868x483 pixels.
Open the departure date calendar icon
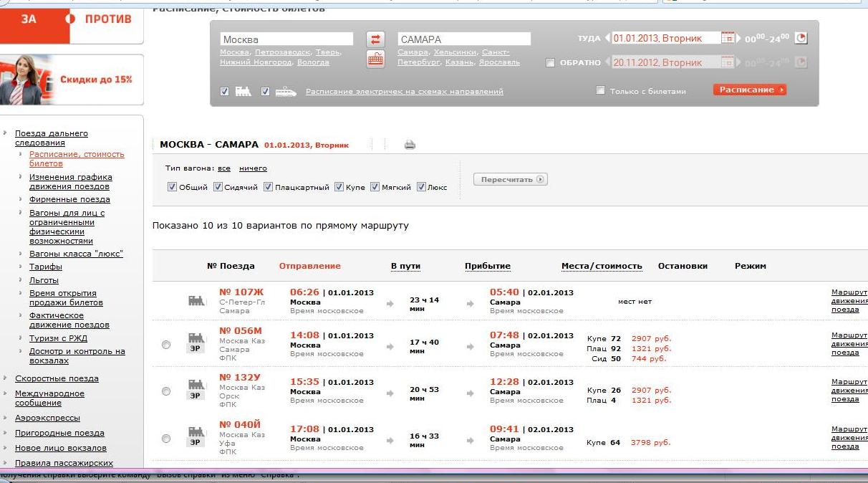pos(728,38)
